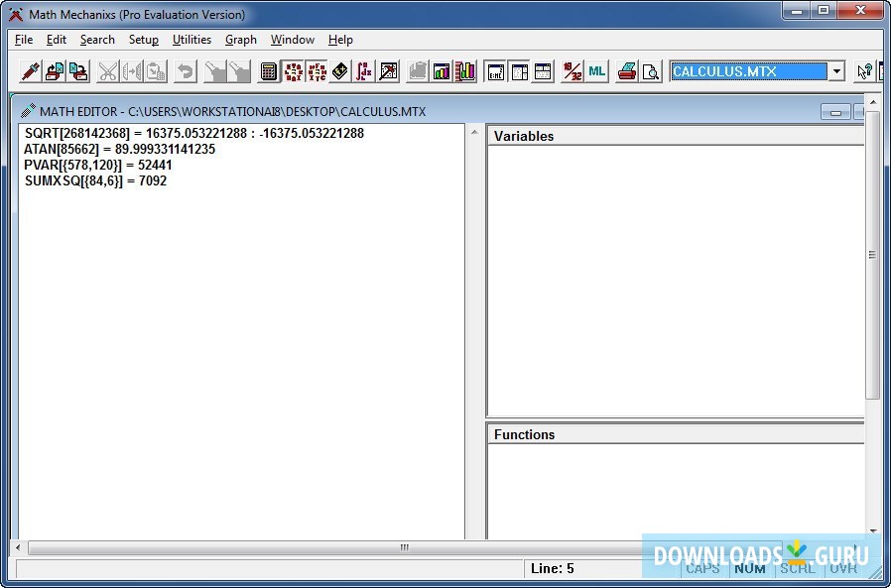Click the Variables panel header
Image resolution: width=891 pixels, height=588 pixels.
coord(676,137)
